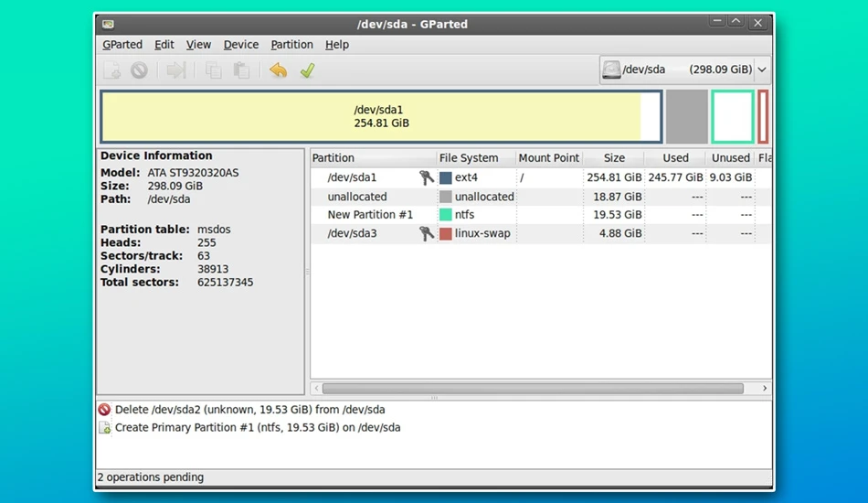Click the Unused column header

[x=731, y=158]
